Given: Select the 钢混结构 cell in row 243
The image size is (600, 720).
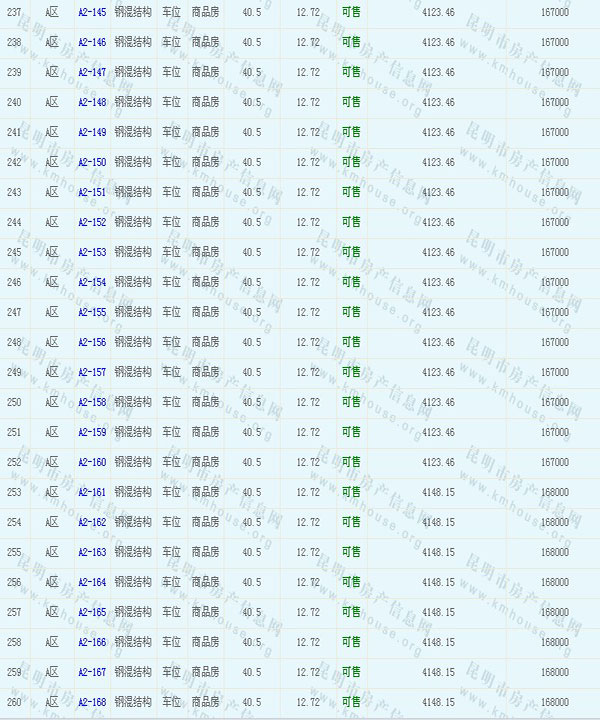Looking at the screenshot, I should pyautogui.click(x=132, y=192).
